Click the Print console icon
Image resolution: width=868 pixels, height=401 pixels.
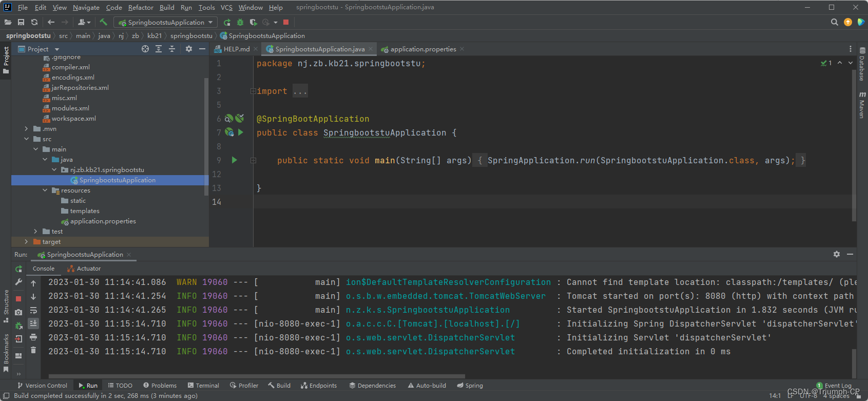tap(33, 337)
